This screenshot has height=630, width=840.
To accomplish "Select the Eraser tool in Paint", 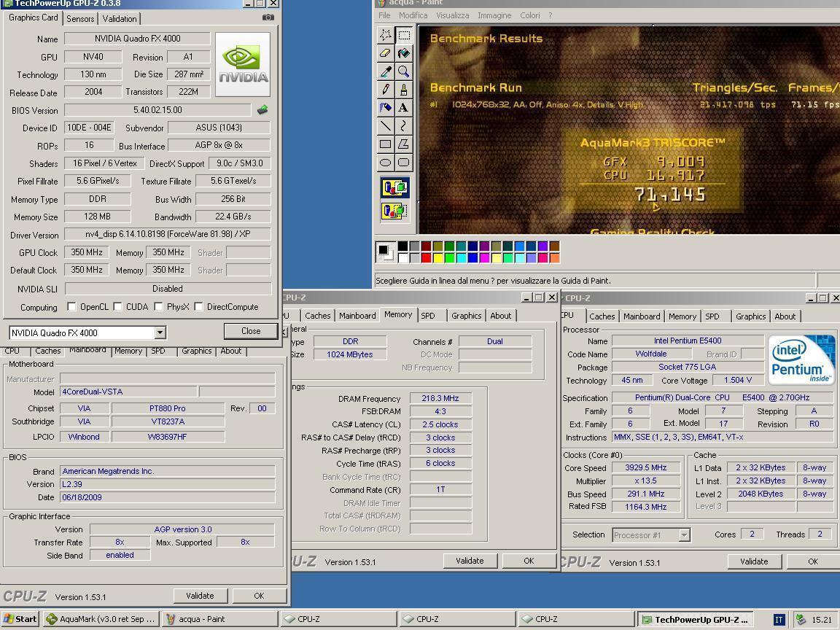I will [x=385, y=53].
